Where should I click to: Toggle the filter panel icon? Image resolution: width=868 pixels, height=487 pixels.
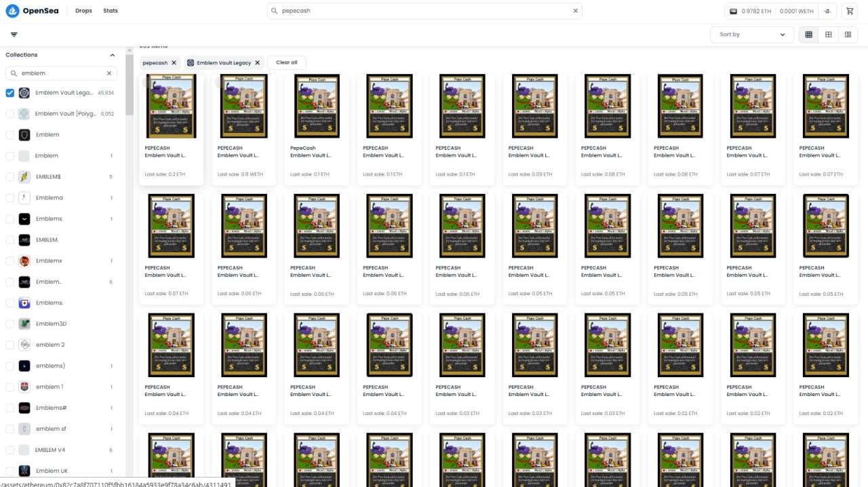point(14,35)
